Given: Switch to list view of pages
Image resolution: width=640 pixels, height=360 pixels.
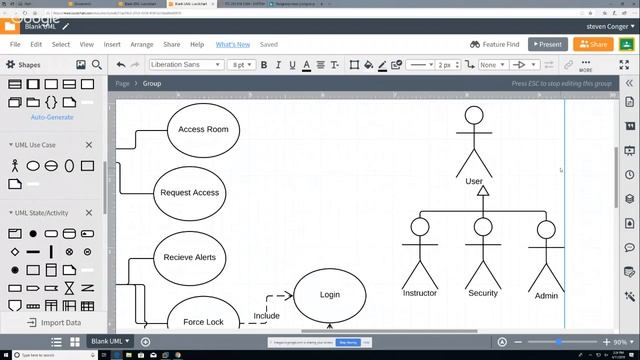Looking at the screenshot, I should tap(56, 342).
